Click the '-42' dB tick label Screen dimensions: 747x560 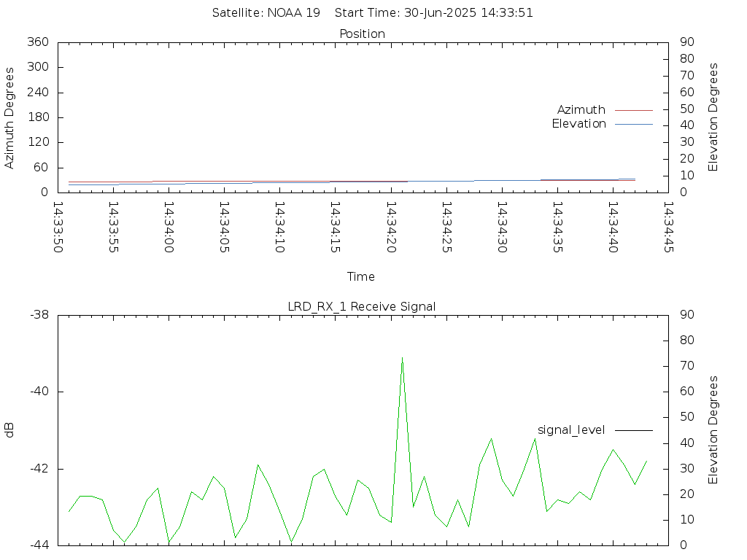[39, 469]
